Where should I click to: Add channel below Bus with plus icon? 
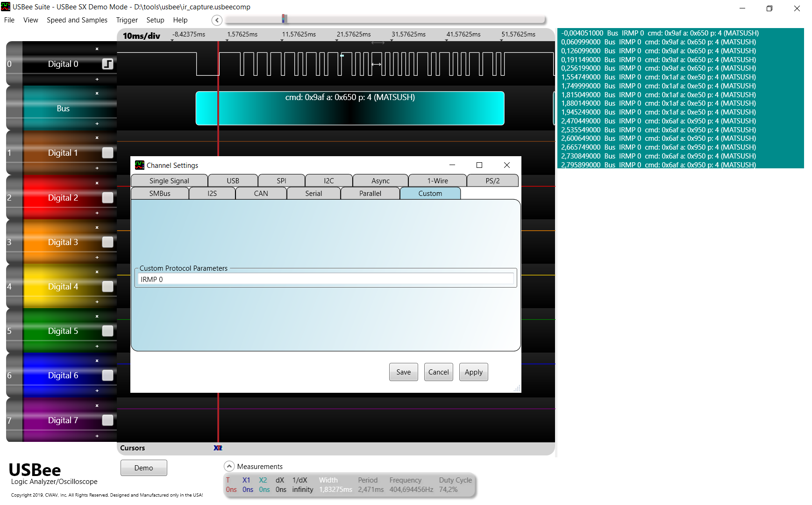97,123
